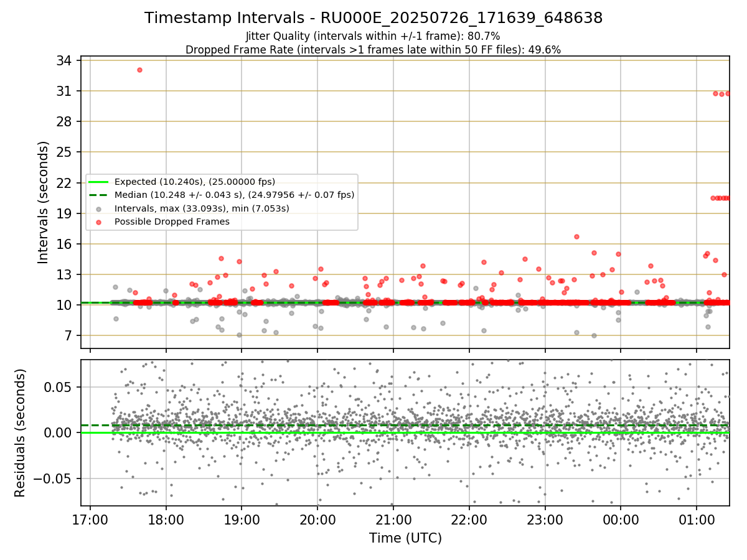
Task: Click the 'Intervals, max (33.093s), min (7.053s)' legend entry
Action: 202,208
